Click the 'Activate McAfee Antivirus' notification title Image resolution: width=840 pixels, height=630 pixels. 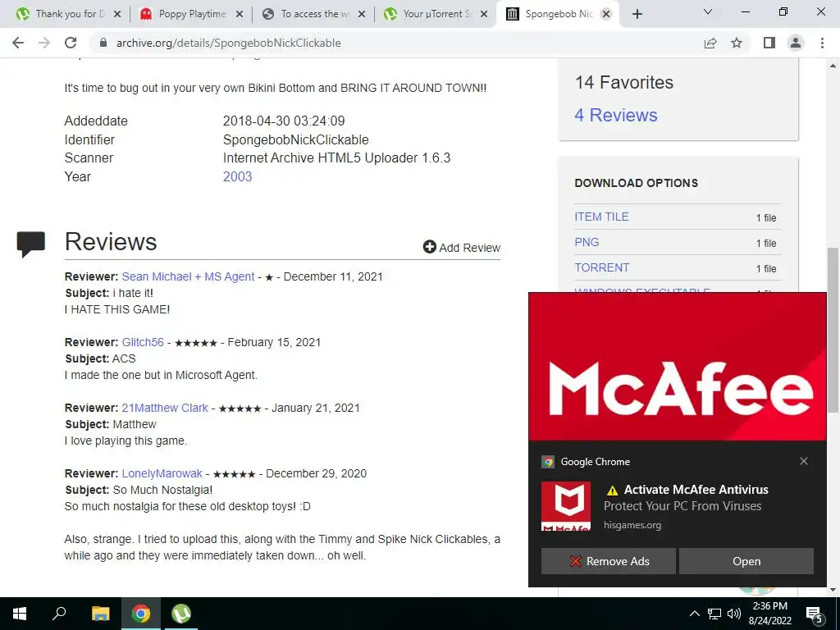696,490
